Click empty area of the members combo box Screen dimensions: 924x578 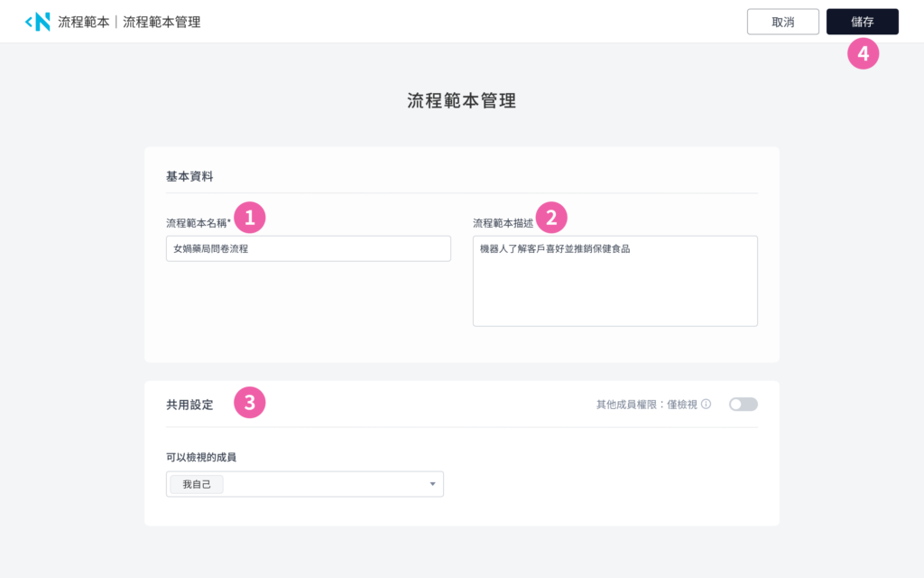[x=325, y=485]
